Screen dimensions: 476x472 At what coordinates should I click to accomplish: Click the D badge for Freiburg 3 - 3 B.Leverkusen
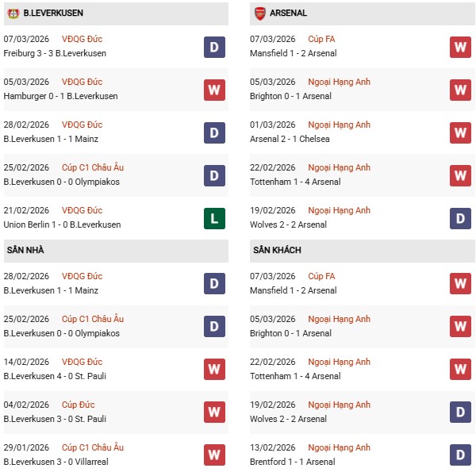214,47
